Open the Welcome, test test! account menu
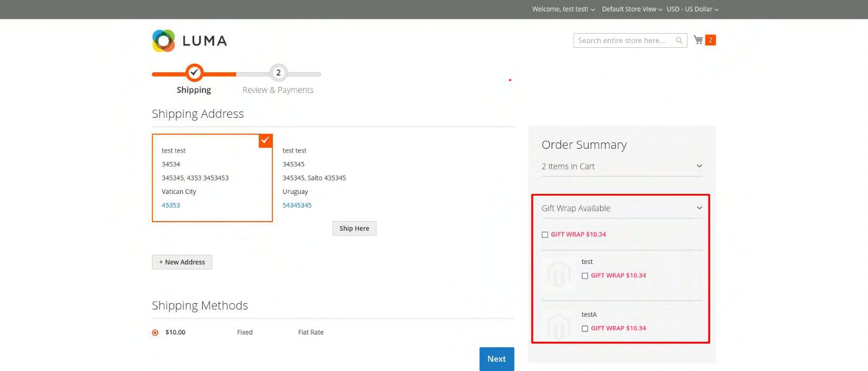 (x=563, y=9)
